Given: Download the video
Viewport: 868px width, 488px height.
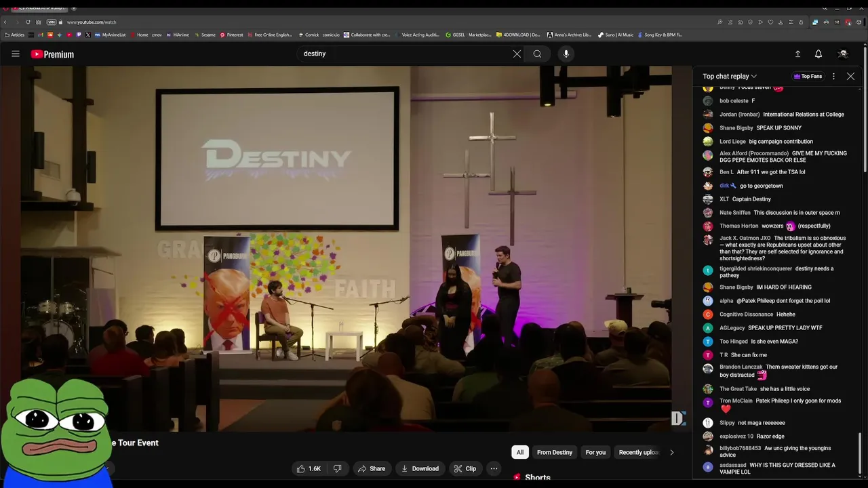Looking at the screenshot, I should coord(420,468).
